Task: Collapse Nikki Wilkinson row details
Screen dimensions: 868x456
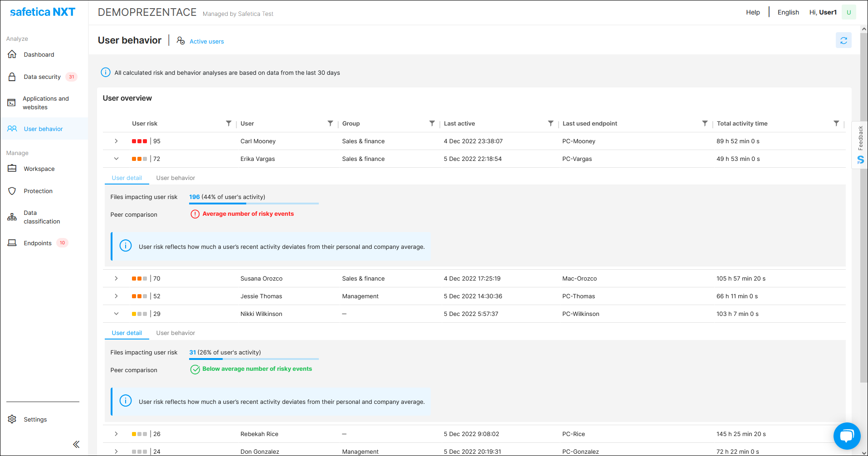Action: (116, 314)
